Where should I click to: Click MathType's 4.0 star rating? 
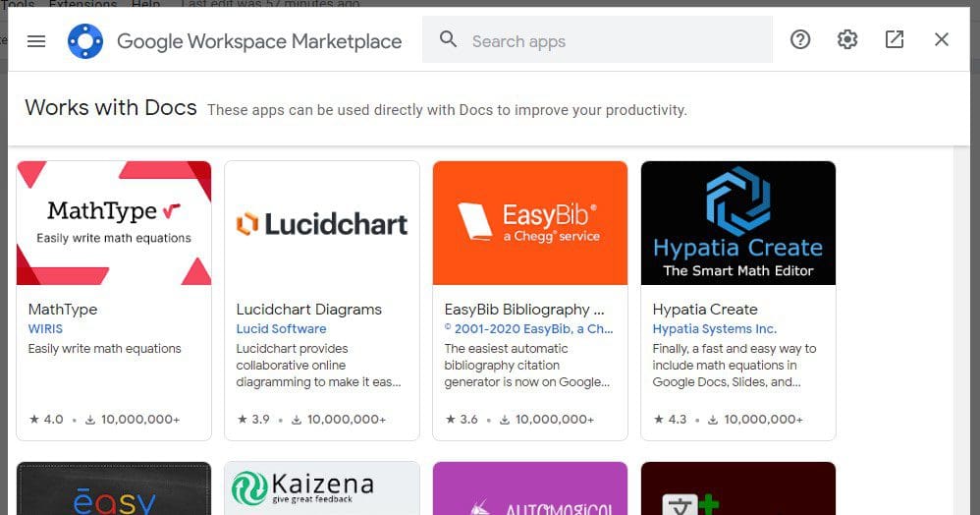click(x=46, y=420)
